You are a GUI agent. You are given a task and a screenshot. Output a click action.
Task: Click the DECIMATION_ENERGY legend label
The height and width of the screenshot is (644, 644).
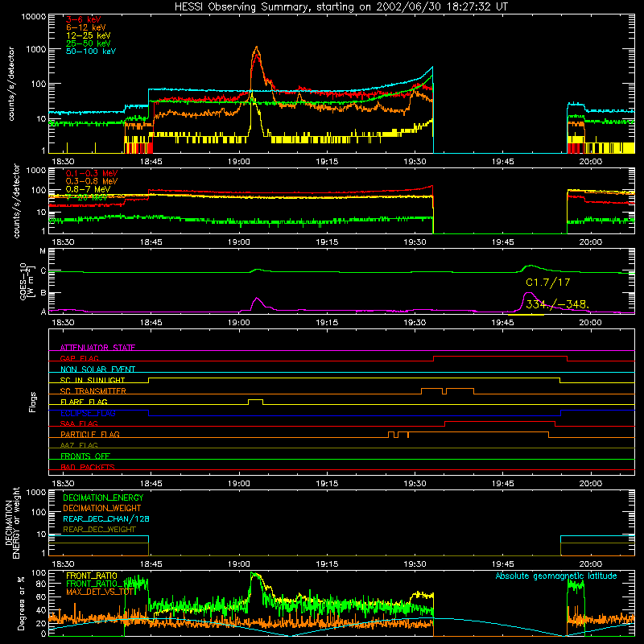(103, 497)
